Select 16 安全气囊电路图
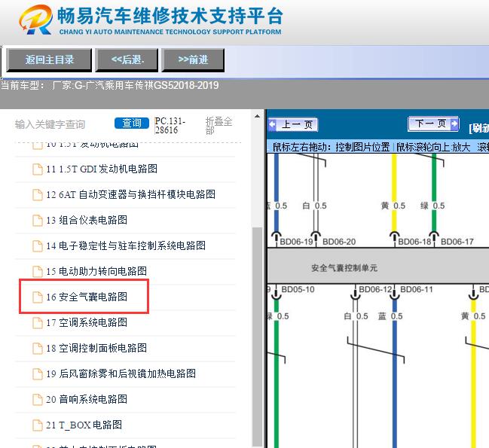Image resolution: width=489 pixels, height=448 pixels. (87, 297)
